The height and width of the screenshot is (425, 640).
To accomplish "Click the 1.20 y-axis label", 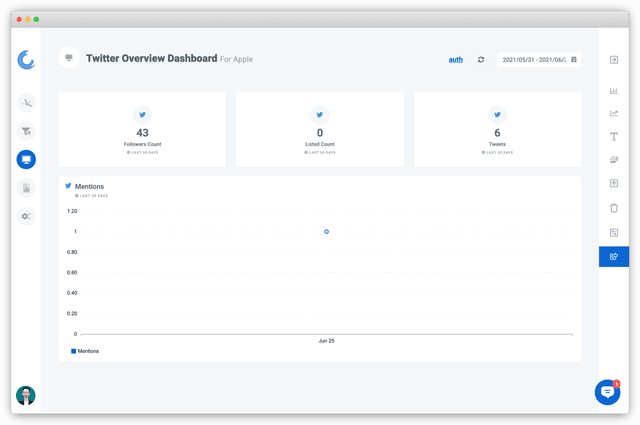I will tap(72, 211).
